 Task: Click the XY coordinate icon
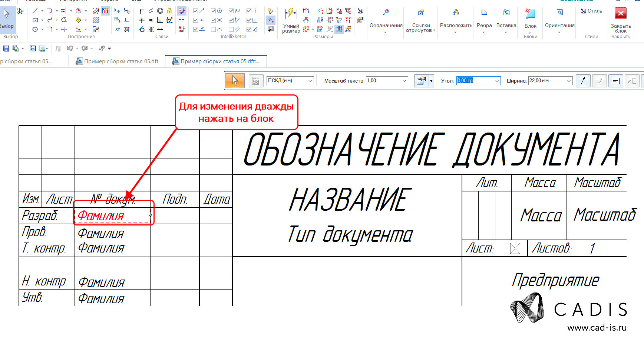(118, 29)
